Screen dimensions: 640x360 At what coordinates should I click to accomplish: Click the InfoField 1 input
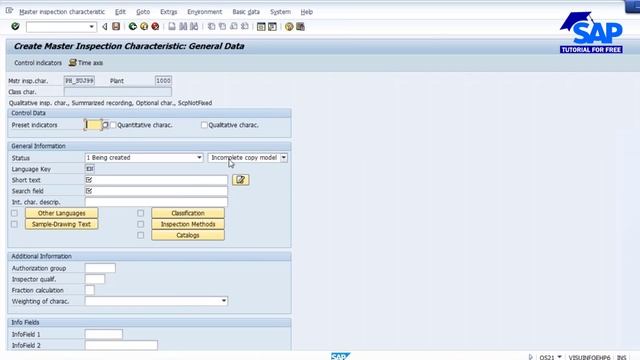coord(104,334)
